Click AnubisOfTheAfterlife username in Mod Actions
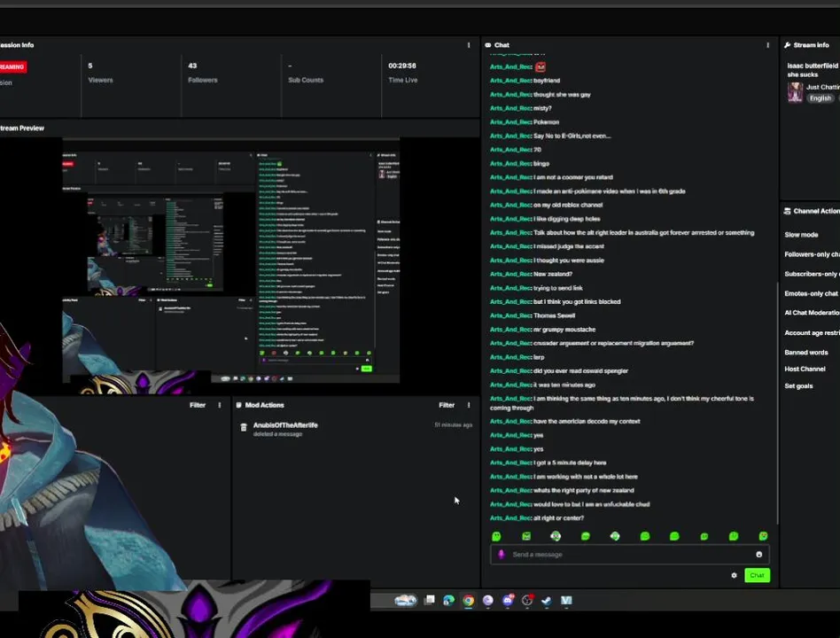Screen dimensions: 840x638 coord(285,425)
